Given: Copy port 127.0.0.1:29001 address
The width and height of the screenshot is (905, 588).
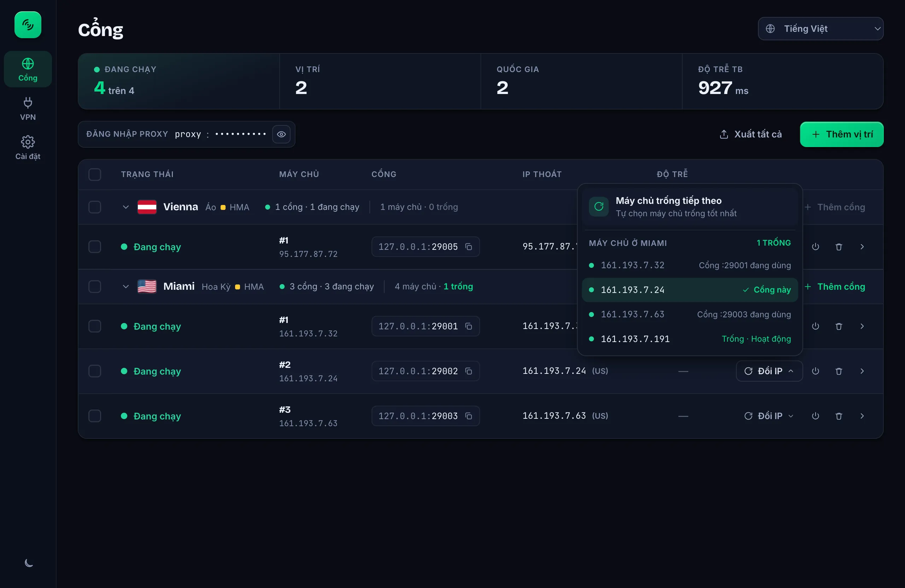Looking at the screenshot, I should [x=468, y=326].
